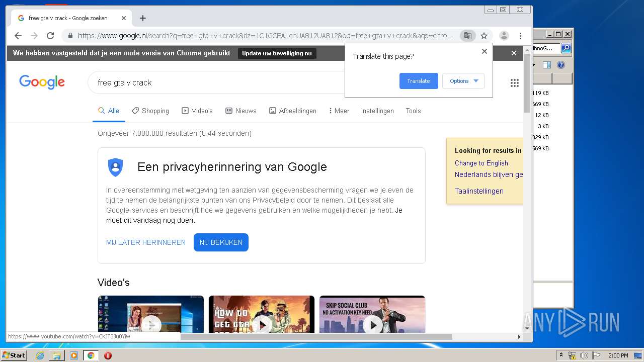Open Internet Explorer from the taskbar

pos(40,355)
